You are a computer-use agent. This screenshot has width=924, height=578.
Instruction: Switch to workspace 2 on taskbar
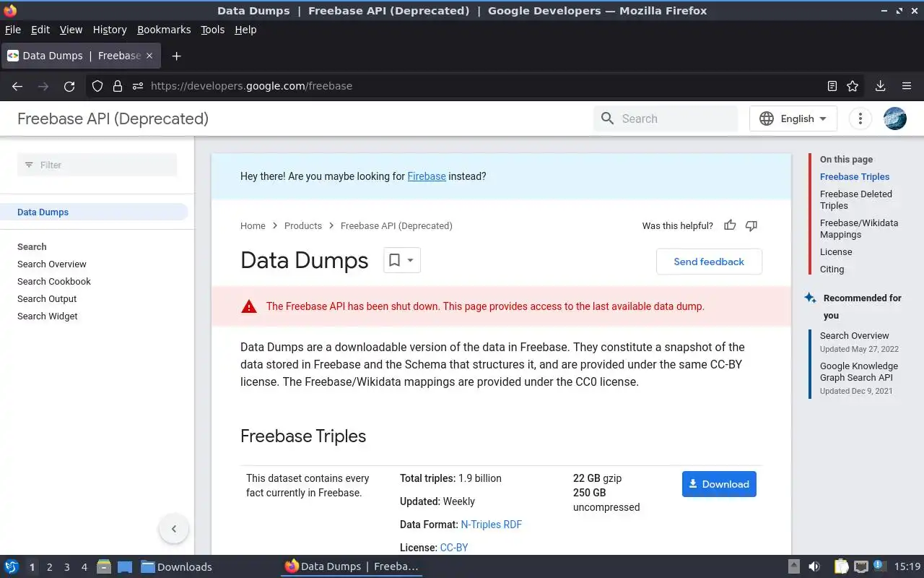(x=49, y=567)
